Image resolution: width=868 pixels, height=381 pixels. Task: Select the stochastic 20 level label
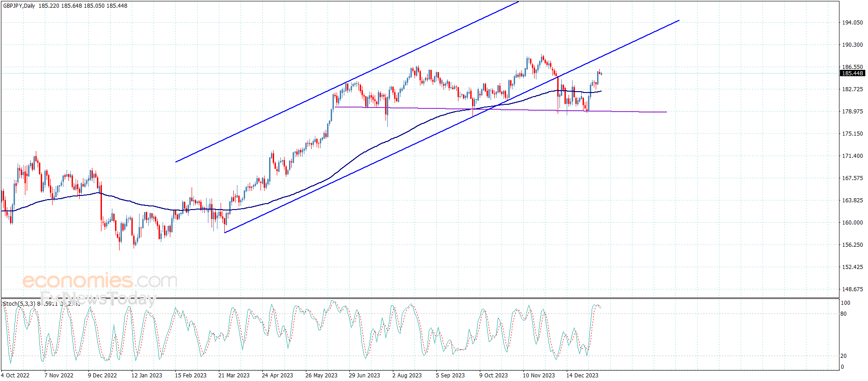pyautogui.click(x=844, y=356)
